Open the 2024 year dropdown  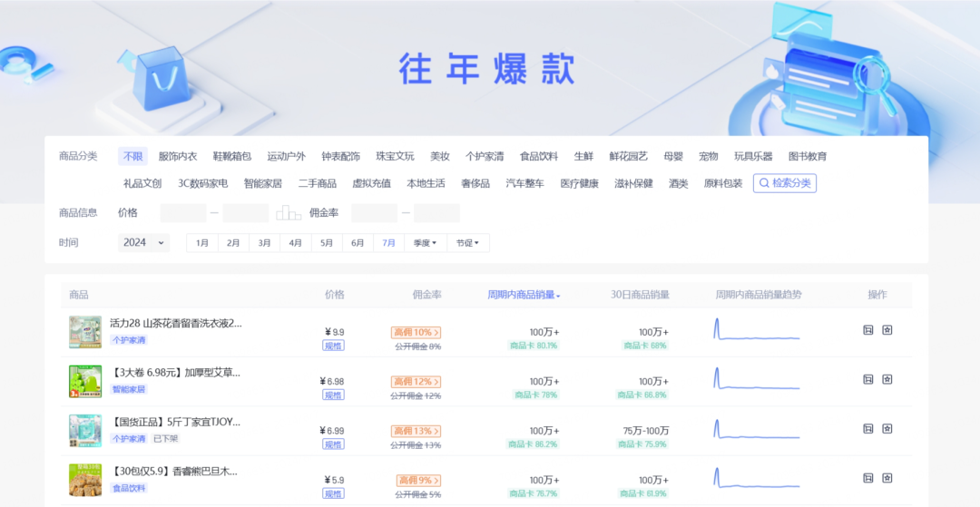tap(143, 243)
